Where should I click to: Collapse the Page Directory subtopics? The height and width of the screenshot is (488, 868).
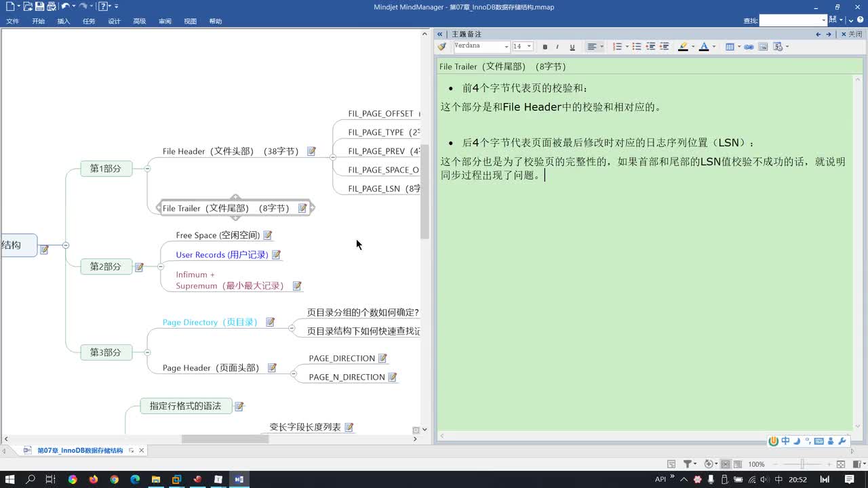point(292,328)
